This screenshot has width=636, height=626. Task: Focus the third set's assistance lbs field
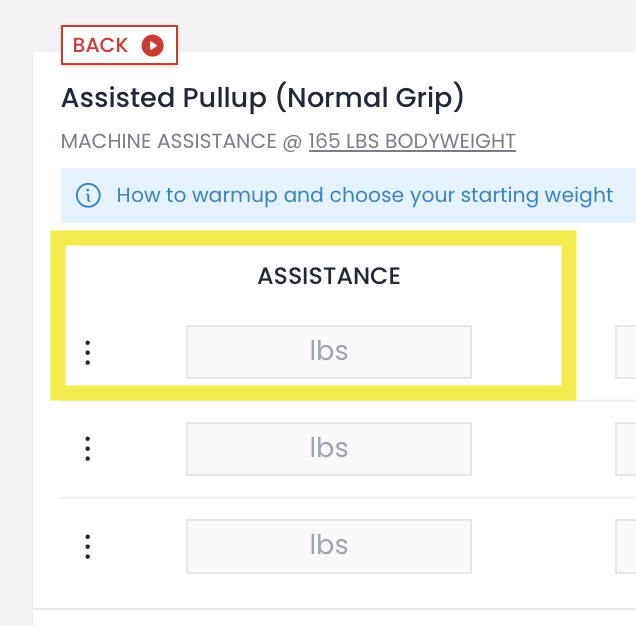(329, 546)
